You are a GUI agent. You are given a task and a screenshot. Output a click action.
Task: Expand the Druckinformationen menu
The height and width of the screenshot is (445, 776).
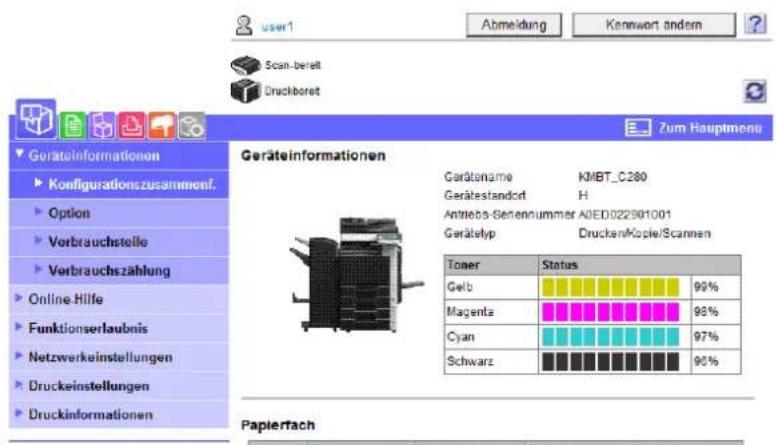tap(119, 414)
